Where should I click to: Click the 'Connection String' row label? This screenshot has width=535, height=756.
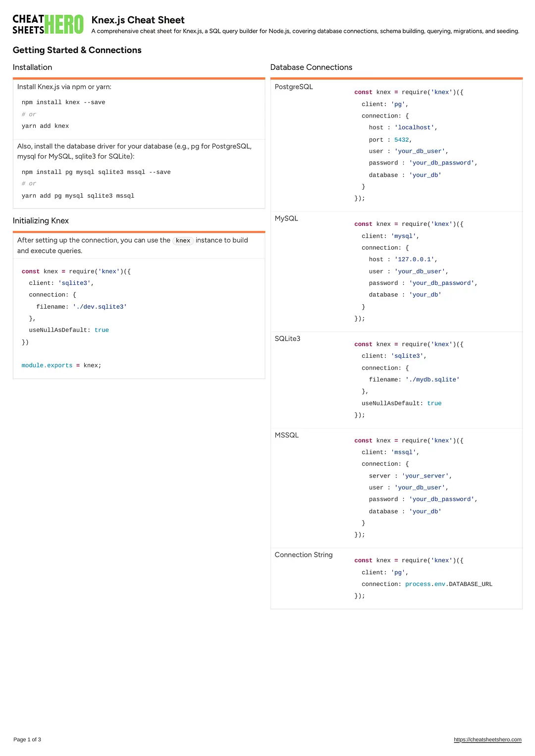(304, 555)
